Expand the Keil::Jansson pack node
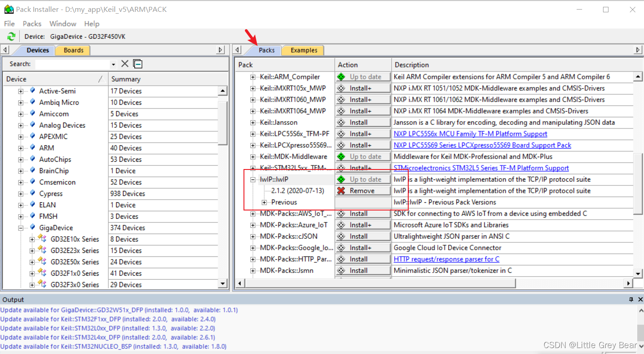 (253, 123)
